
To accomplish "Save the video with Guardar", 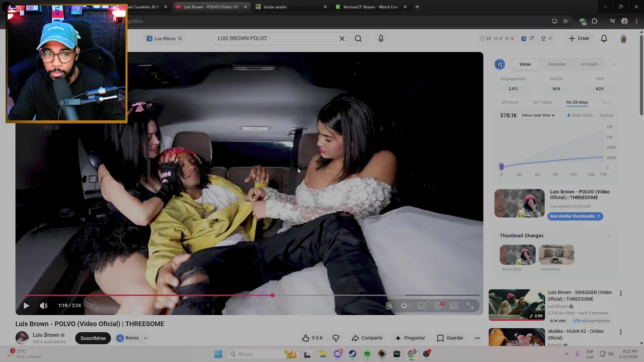I will coord(450,338).
